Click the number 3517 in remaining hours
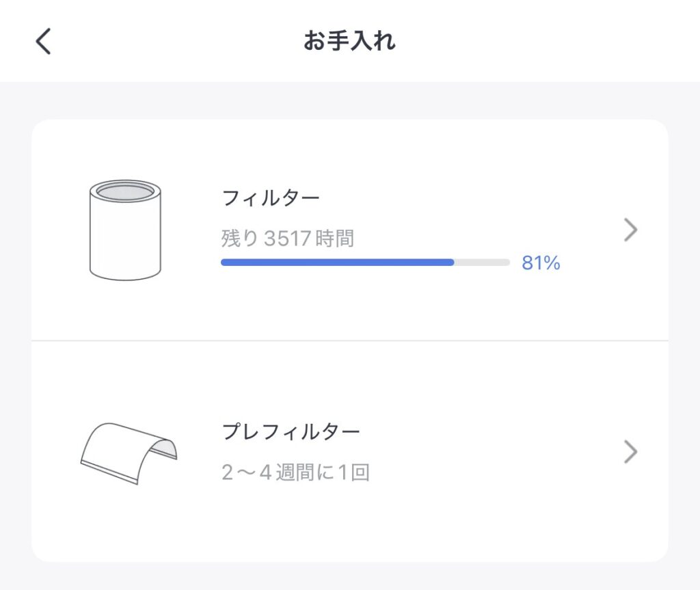This screenshot has height=590, width=700. coord(288,239)
